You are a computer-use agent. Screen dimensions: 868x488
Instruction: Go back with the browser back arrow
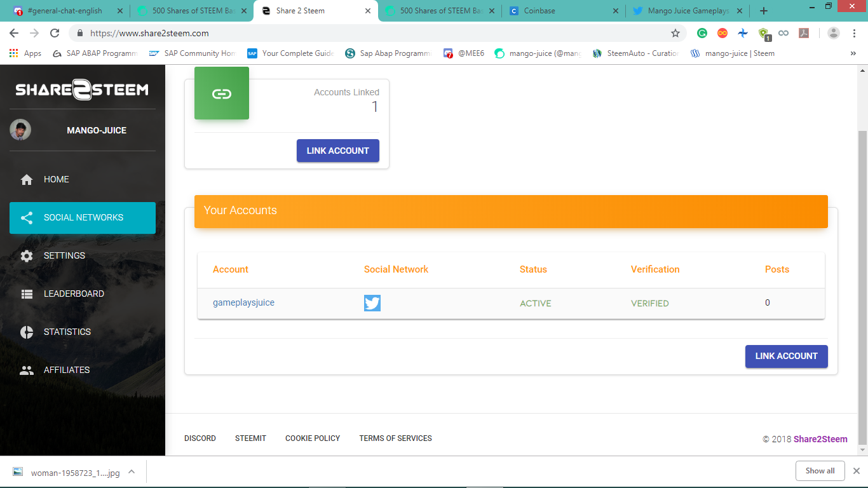(14, 33)
